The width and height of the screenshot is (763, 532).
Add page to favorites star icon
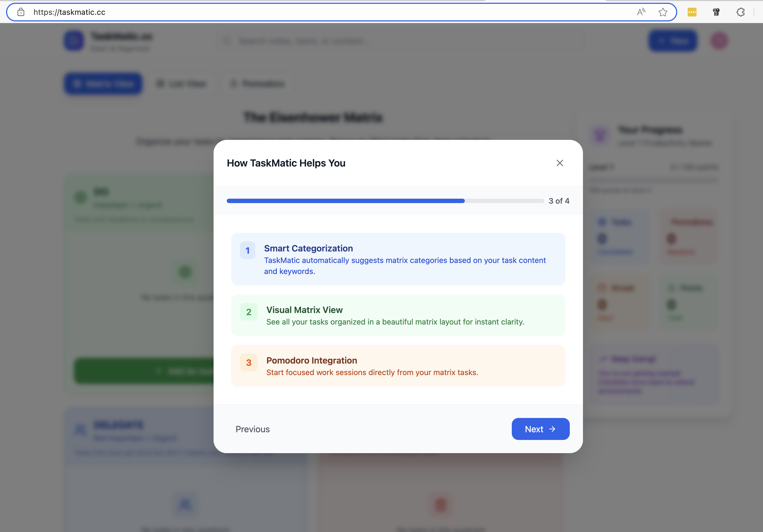click(663, 12)
